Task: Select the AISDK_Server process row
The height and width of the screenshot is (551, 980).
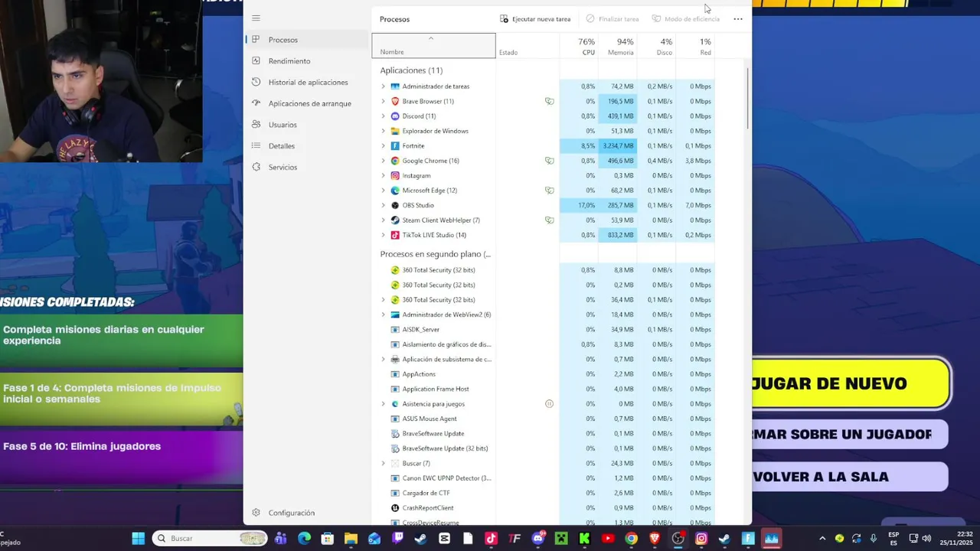Action: (544, 329)
